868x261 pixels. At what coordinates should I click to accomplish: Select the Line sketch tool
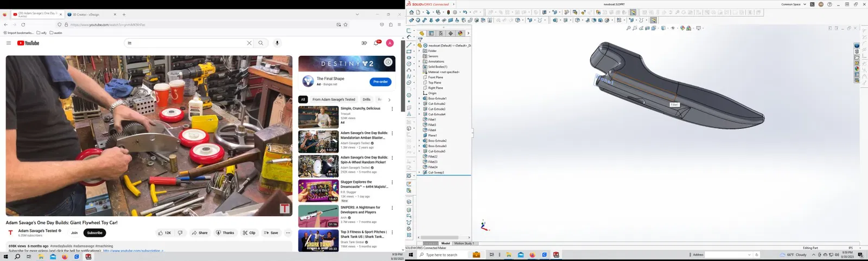click(x=409, y=45)
